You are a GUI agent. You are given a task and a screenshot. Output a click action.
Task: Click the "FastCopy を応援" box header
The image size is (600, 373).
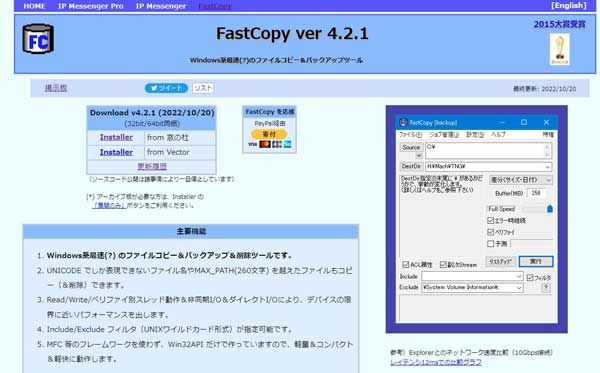[x=269, y=112]
